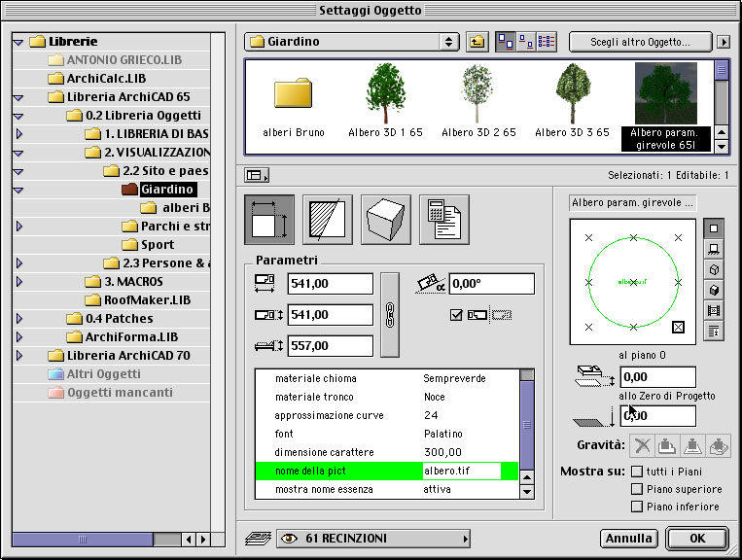Select the first gravity icon with X
The height and width of the screenshot is (560, 742).
[642, 445]
